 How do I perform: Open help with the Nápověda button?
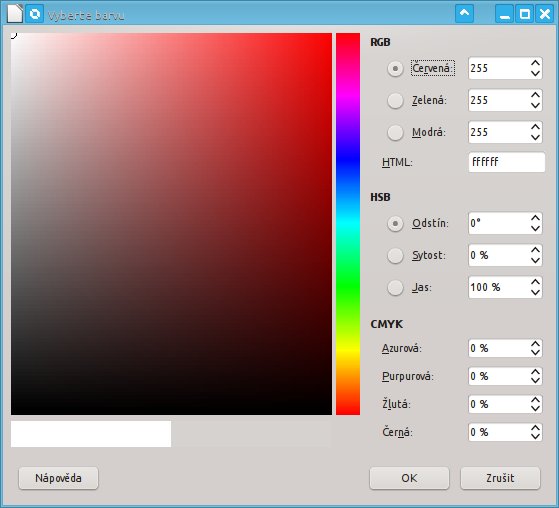(58, 478)
